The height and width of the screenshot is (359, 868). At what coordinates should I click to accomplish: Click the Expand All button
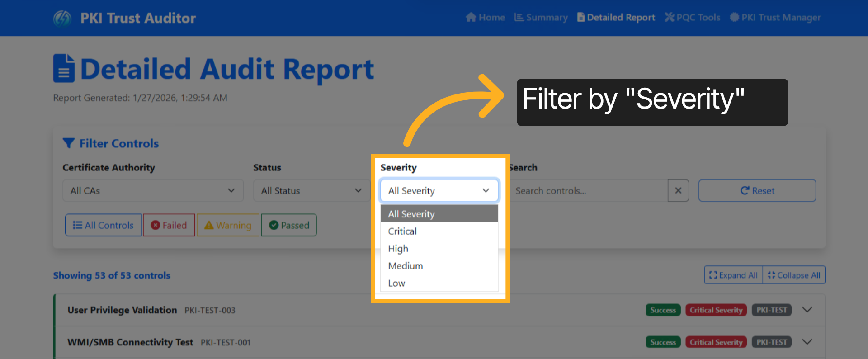point(733,275)
